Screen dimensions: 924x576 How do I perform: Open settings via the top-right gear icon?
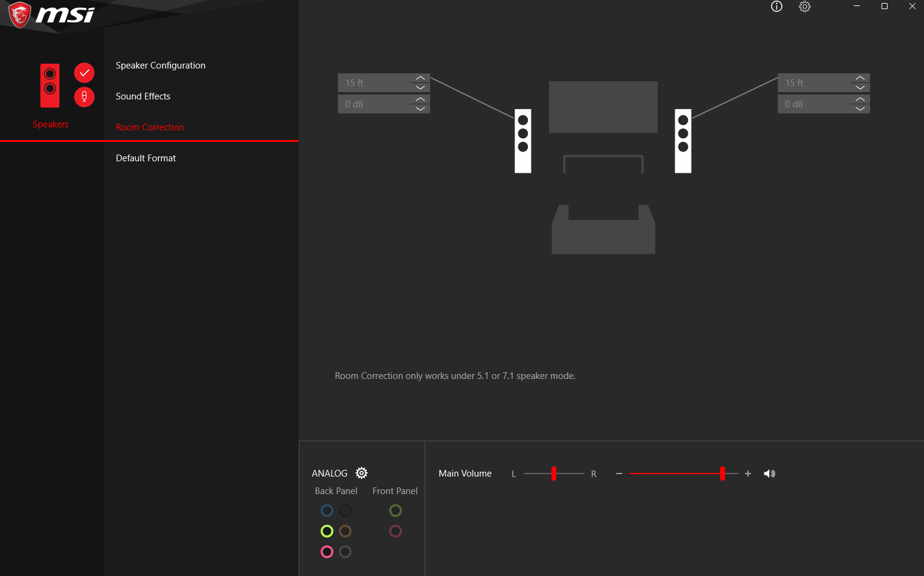coord(804,6)
